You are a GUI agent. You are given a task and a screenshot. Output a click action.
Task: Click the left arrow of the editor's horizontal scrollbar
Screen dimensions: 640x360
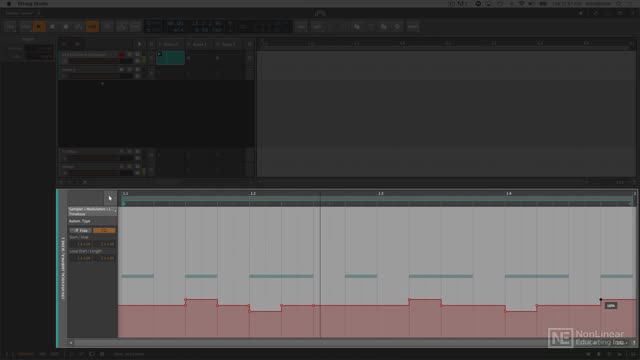coord(71,343)
